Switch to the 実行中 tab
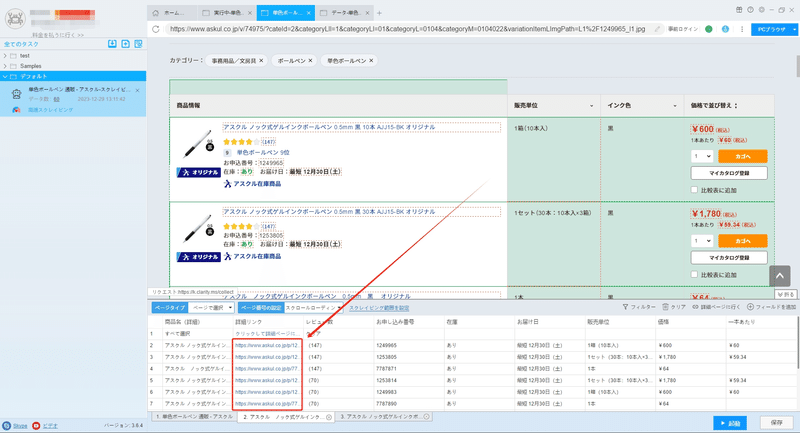 coord(227,13)
